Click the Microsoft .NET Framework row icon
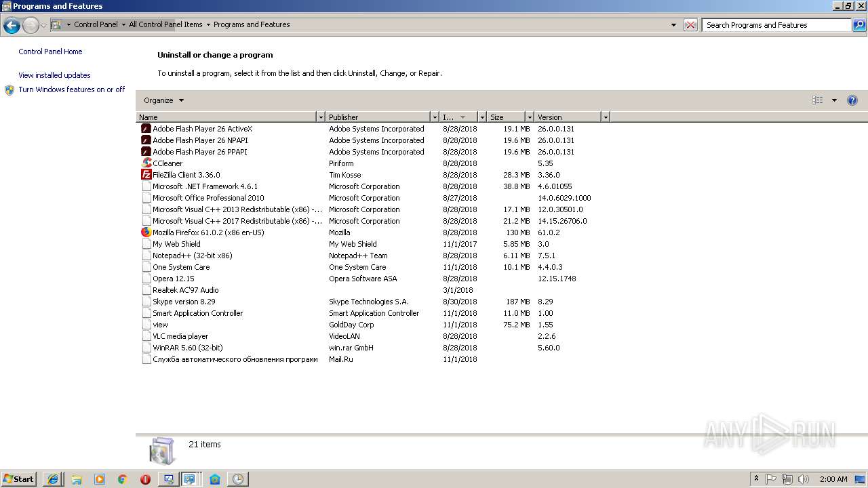Image resolution: width=868 pixels, height=488 pixels. (x=146, y=186)
